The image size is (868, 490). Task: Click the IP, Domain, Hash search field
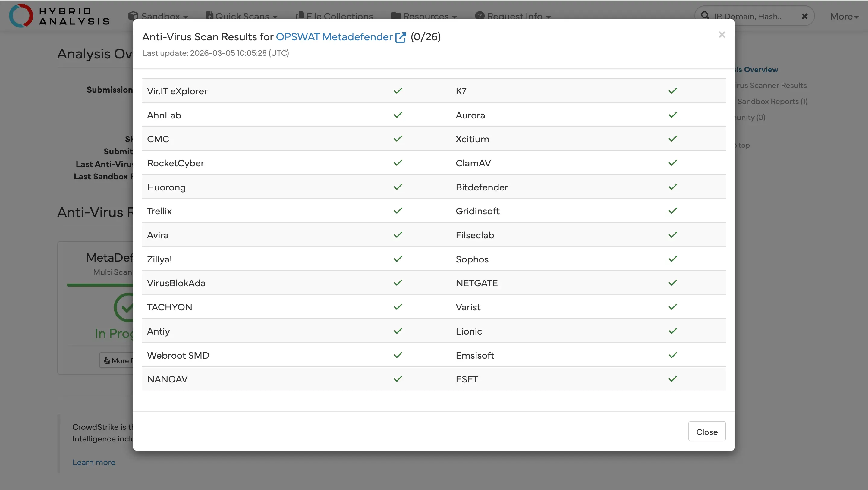coord(748,16)
